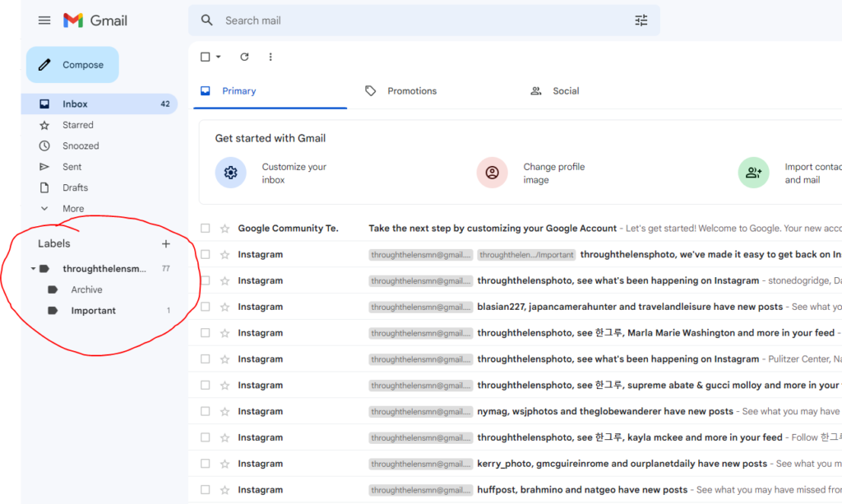This screenshot has height=504, width=842.
Task: Switch to the Social tab
Action: point(565,91)
